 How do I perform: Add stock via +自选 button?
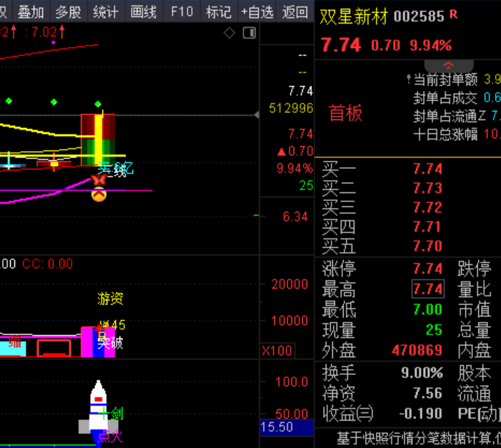[257, 12]
